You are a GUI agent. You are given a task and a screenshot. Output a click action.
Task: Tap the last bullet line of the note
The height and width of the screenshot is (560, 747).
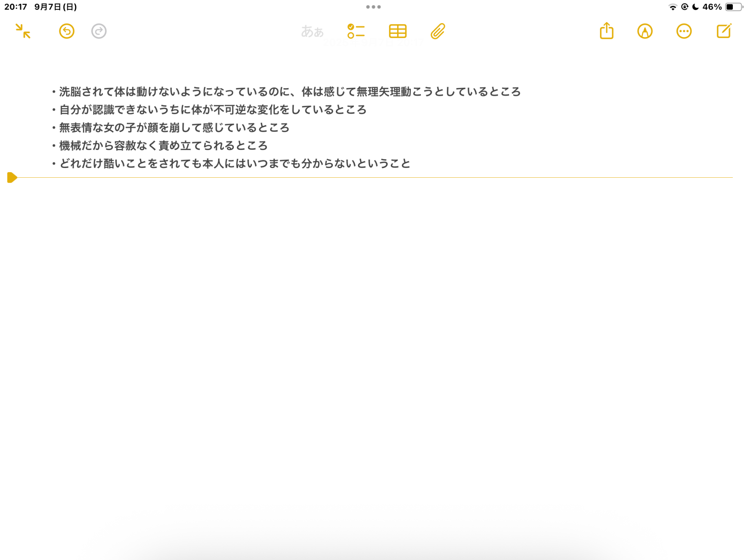click(x=235, y=164)
